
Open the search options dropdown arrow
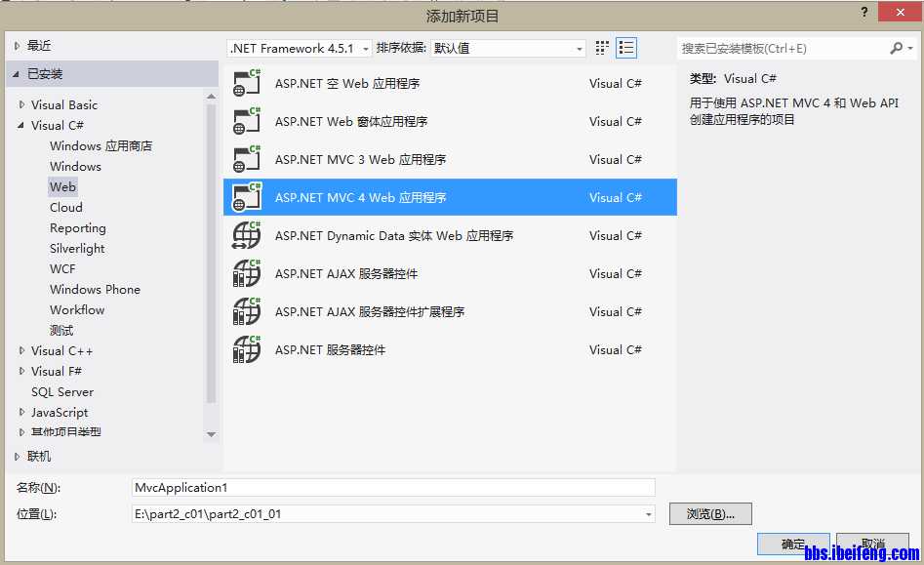(911, 49)
